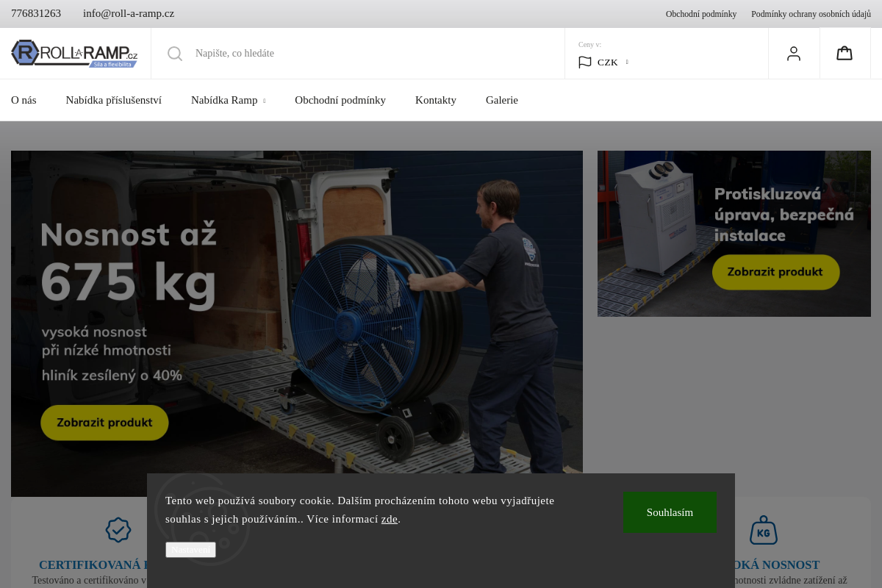Open the shopping cart icon
Image resolution: width=882 pixels, height=588 pixels.
[x=845, y=53]
